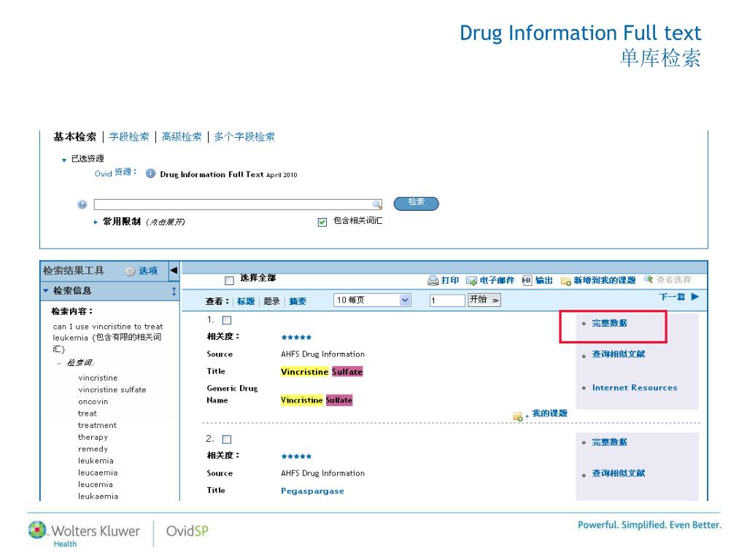Open 完整数据 for result 1

[x=609, y=323]
